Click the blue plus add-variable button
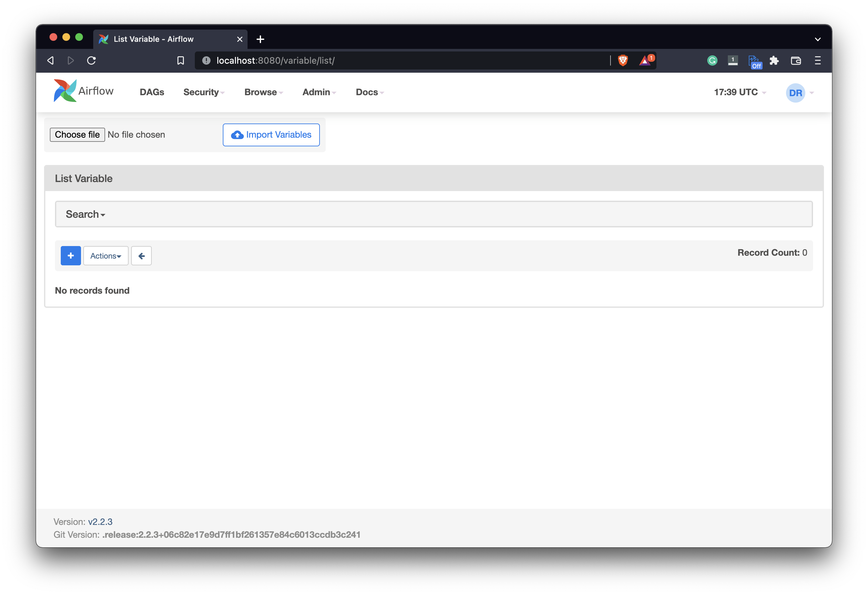The image size is (868, 595). click(71, 256)
